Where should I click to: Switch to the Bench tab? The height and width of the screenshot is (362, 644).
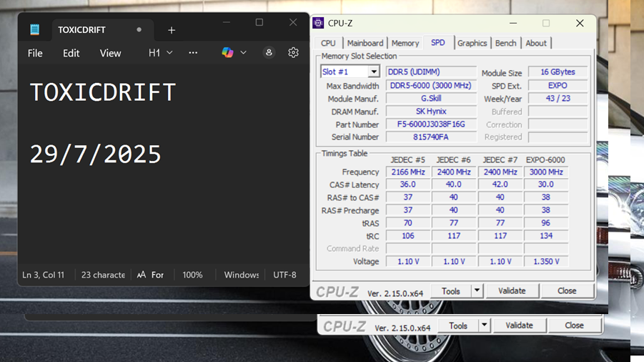point(505,43)
